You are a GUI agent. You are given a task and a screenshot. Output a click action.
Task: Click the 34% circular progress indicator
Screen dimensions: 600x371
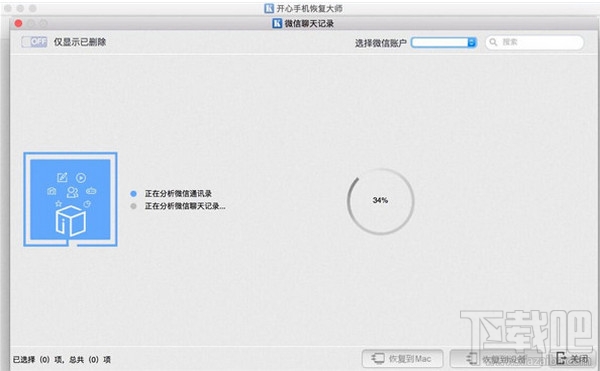[380, 201]
